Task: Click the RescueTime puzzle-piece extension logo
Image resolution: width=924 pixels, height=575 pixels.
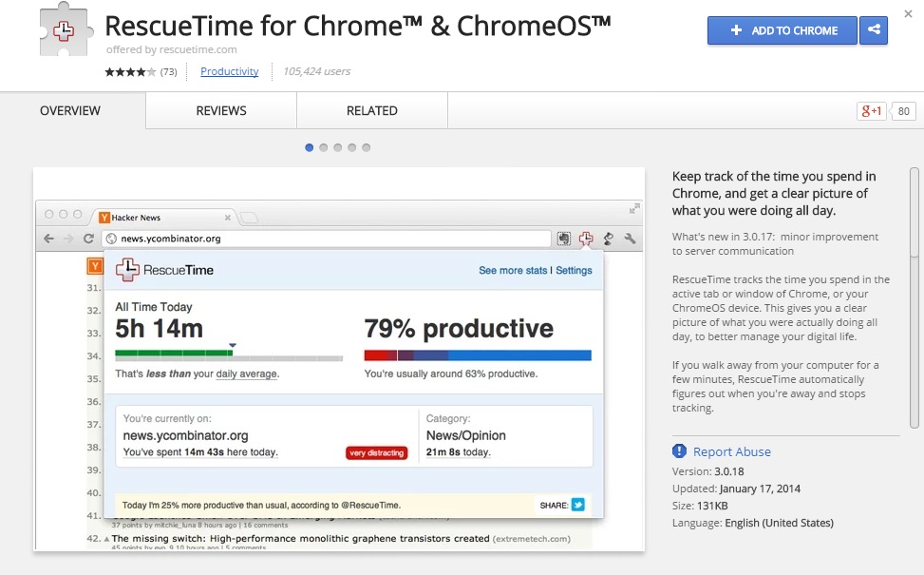Action: pos(66,29)
